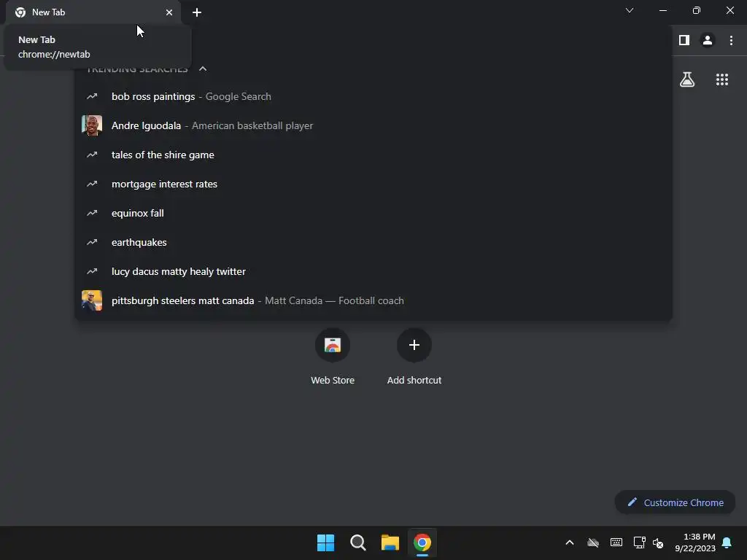Open Windows Start menu
747x560 pixels.
[x=326, y=542]
